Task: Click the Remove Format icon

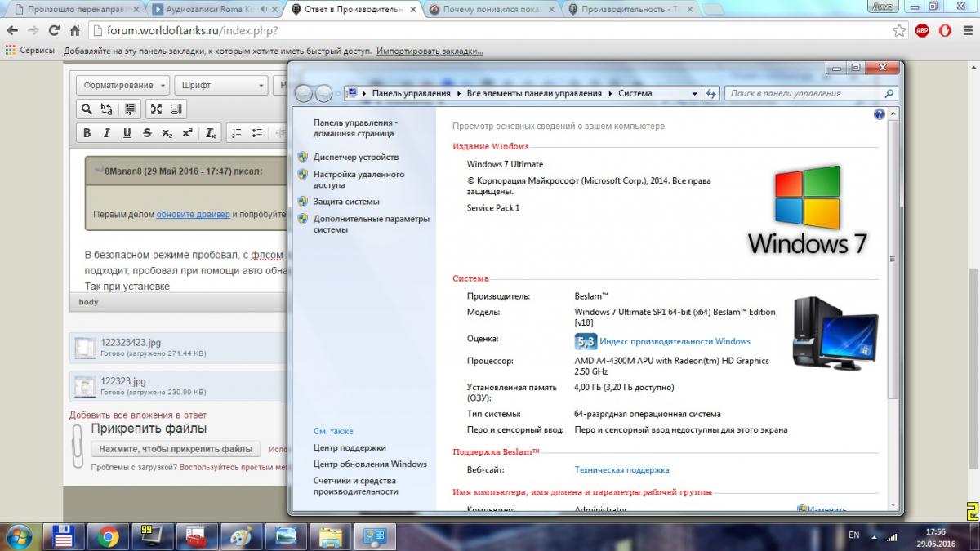Action: point(210,133)
